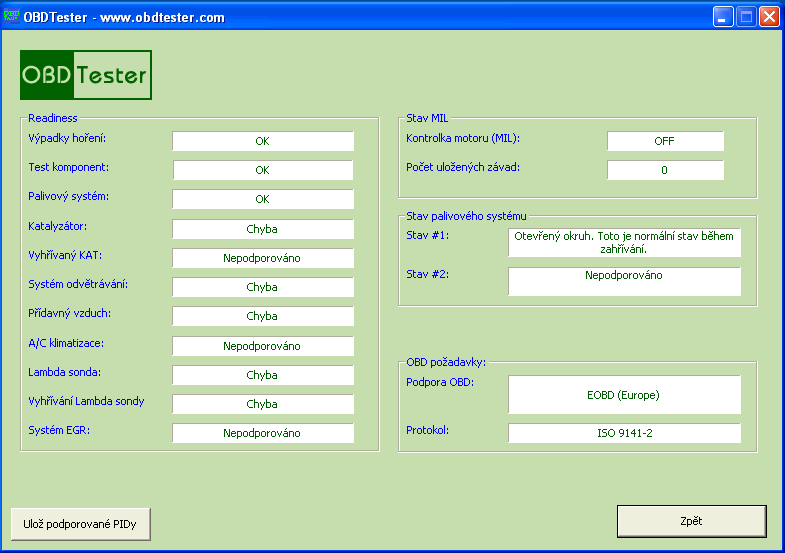Select the Test komponent OK field

click(263, 170)
